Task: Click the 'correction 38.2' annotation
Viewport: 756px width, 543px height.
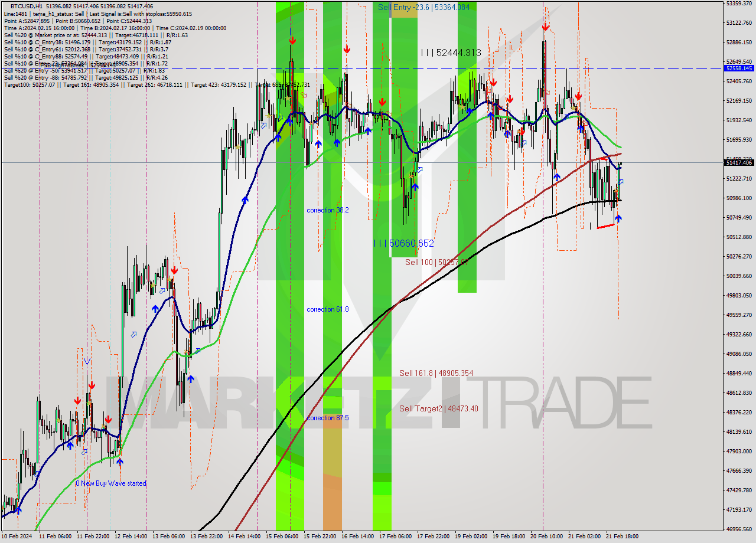Action: tap(328, 210)
